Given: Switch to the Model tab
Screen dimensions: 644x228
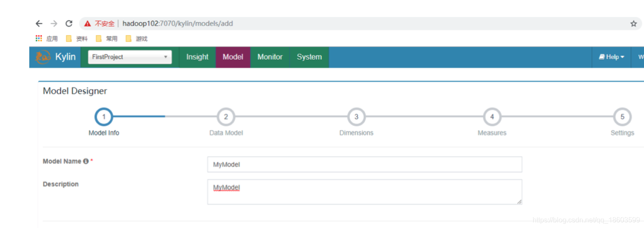Looking at the screenshot, I should (233, 57).
